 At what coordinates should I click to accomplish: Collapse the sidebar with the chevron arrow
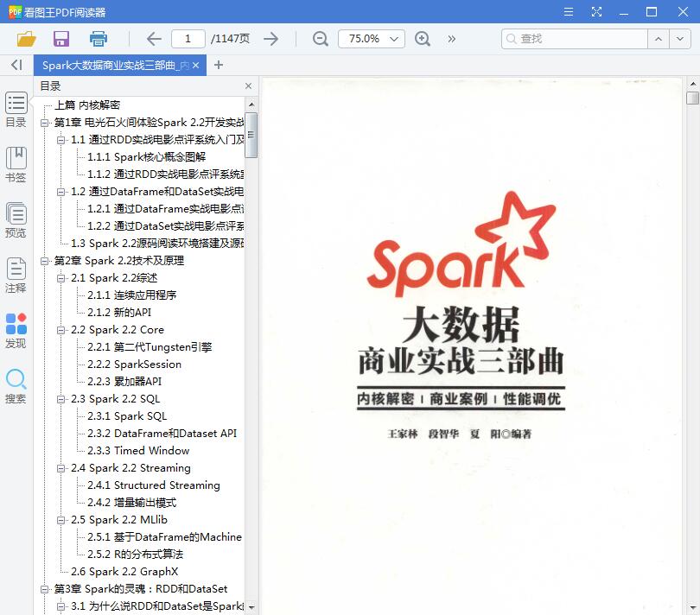15,65
